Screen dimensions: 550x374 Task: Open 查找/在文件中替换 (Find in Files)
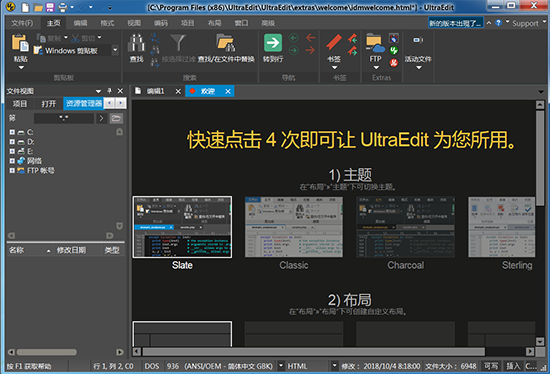(x=226, y=48)
